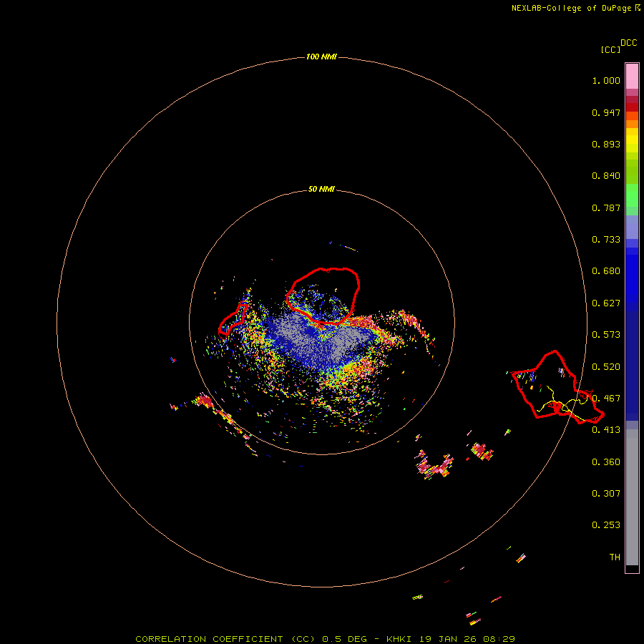The height and width of the screenshot is (644, 644).
Task: Pick the dark navy swatch near 0.520
Action: pyautogui.click(x=632, y=361)
